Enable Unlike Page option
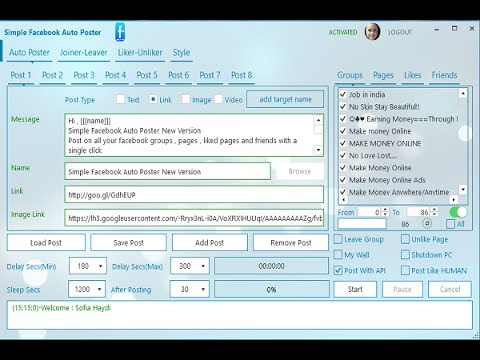Image resolution: width=480 pixels, height=360 pixels. 405,239
